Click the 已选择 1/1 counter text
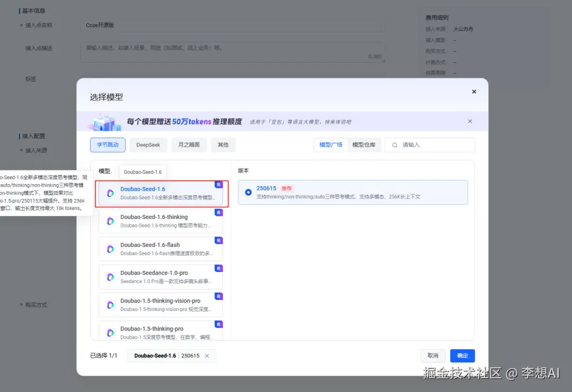 [x=104, y=355]
